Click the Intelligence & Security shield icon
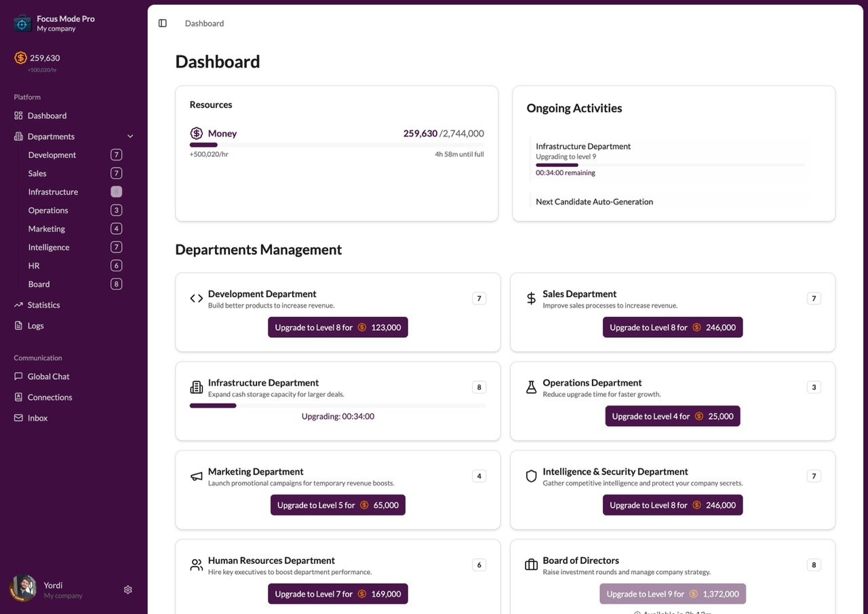 [530, 476]
